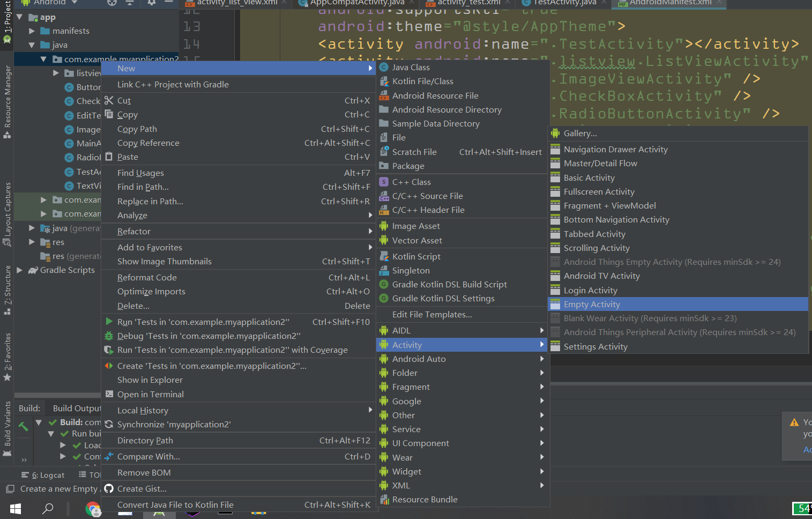Click the build hammer icon
This screenshot has height=519, width=812.
tap(23, 427)
